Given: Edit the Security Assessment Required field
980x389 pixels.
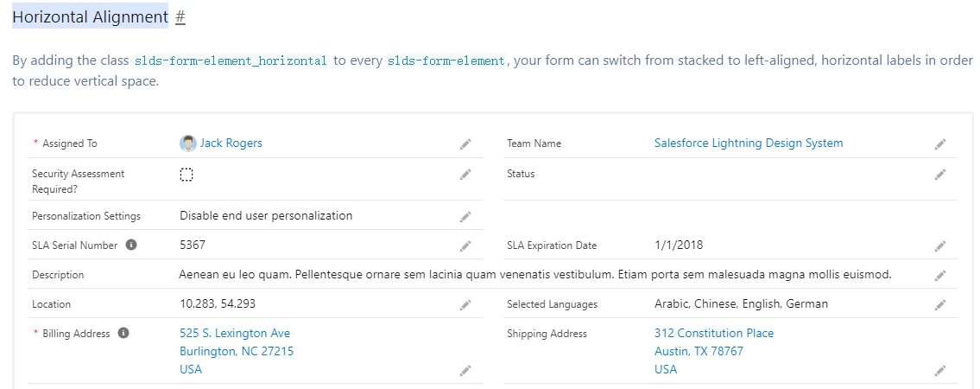Looking at the screenshot, I should (465, 175).
